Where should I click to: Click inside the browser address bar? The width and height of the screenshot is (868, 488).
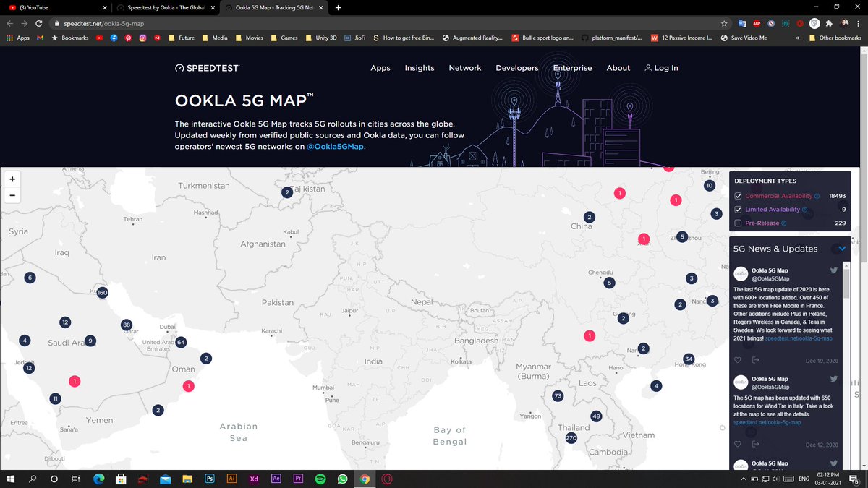217,22
